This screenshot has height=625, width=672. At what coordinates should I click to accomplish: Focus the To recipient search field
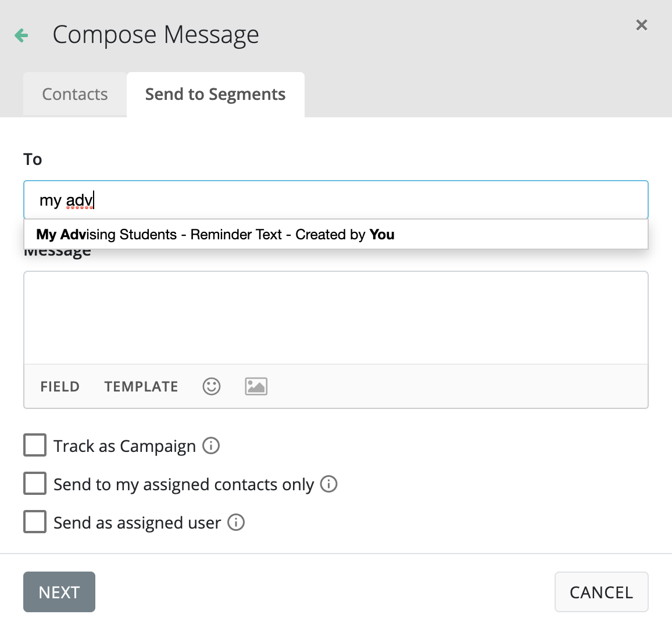(349, 200)
